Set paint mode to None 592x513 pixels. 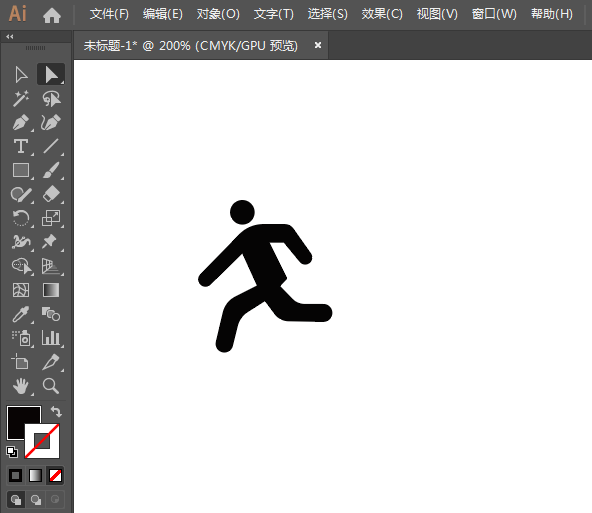(x=56, y=476)
